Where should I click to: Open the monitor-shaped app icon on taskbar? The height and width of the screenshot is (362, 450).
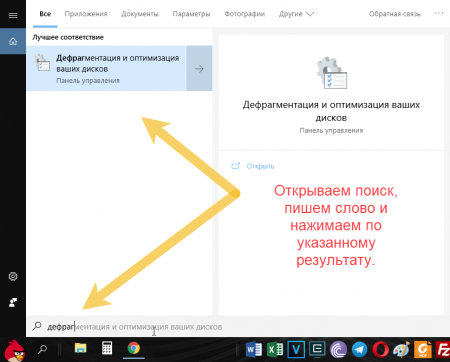click(x=317, y=350)
